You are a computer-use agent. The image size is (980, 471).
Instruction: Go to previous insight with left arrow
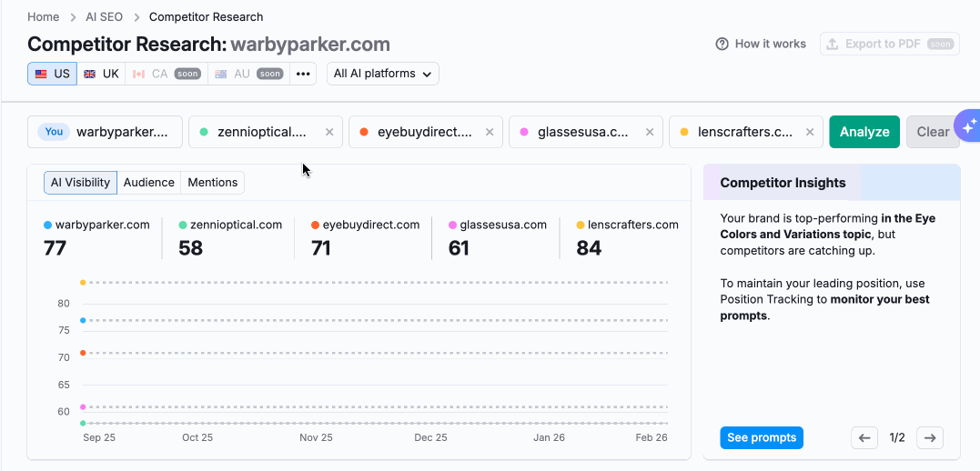(864, 437)
